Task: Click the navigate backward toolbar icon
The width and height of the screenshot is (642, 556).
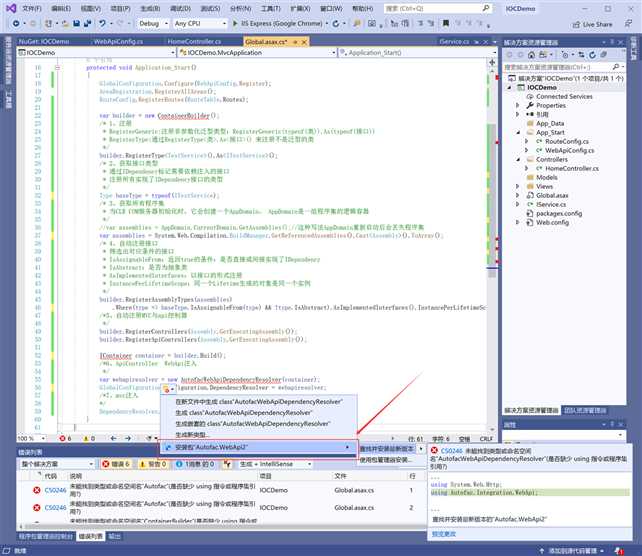Action: click(x=16, y=24)
